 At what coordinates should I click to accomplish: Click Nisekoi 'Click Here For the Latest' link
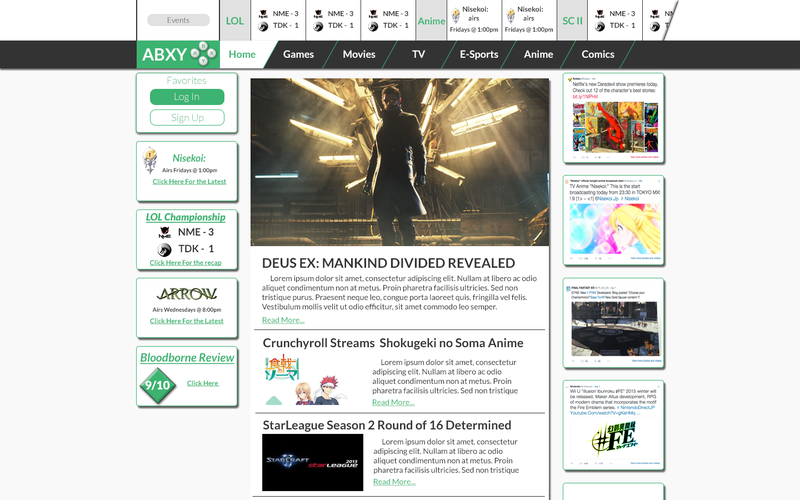(x=189, y=182)
